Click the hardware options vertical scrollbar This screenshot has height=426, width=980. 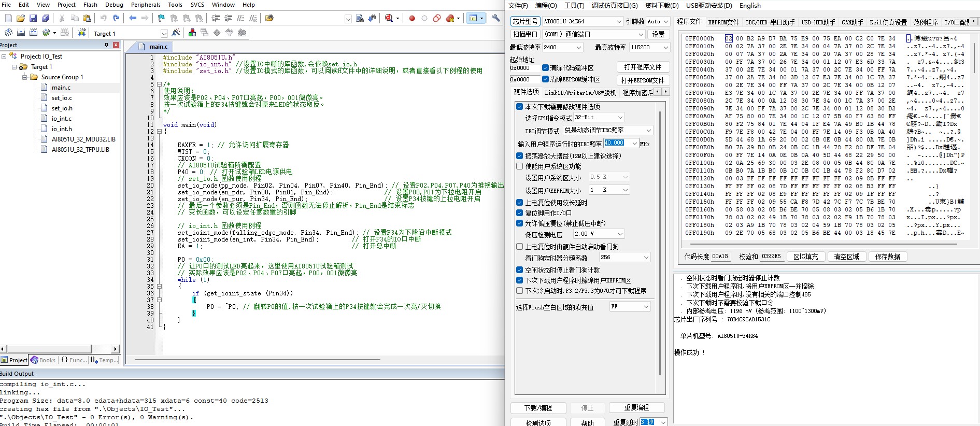coord(660,244)
